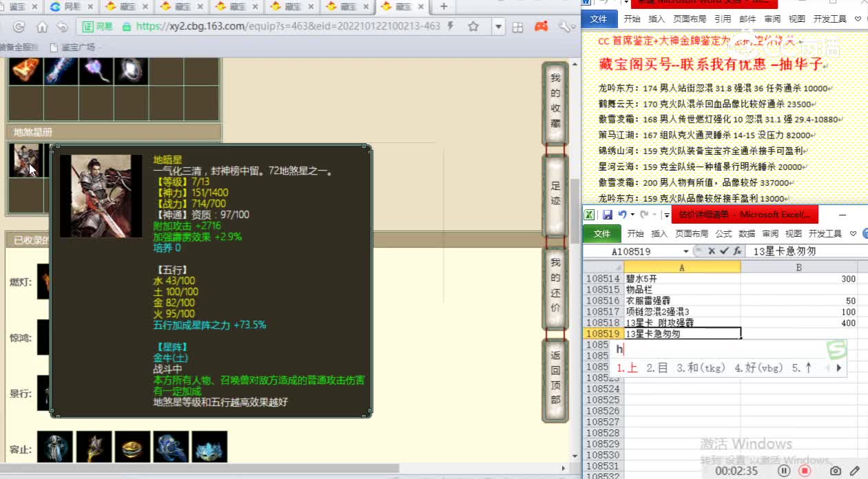Viewport: 868px width, 479px height.
Task: Open Excel 公式 ribbon tab
Action: click(x=723, y=233)
